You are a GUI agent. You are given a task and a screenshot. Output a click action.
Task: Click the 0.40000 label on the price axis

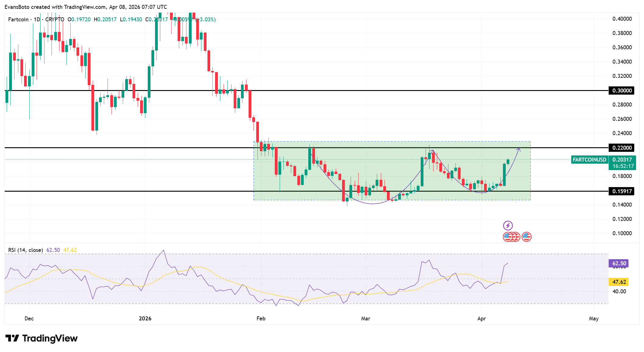point(622,19)
